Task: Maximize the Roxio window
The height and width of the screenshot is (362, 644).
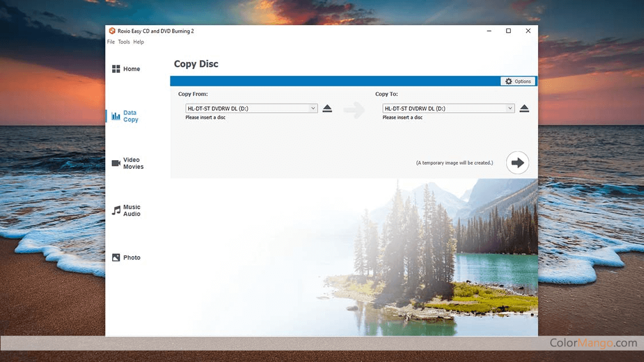Action: click(508, 31)
